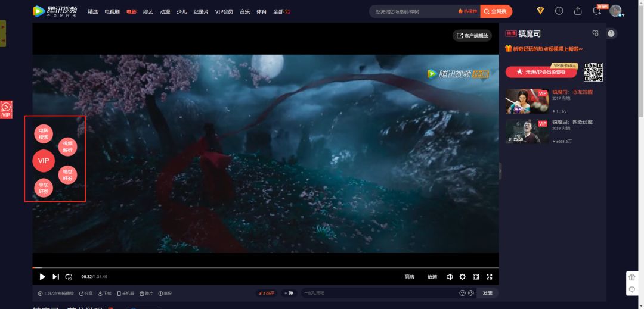
Task: Click the 镇魔司：苍龙觉醒 title link
Action: click(x=572, y=92)
